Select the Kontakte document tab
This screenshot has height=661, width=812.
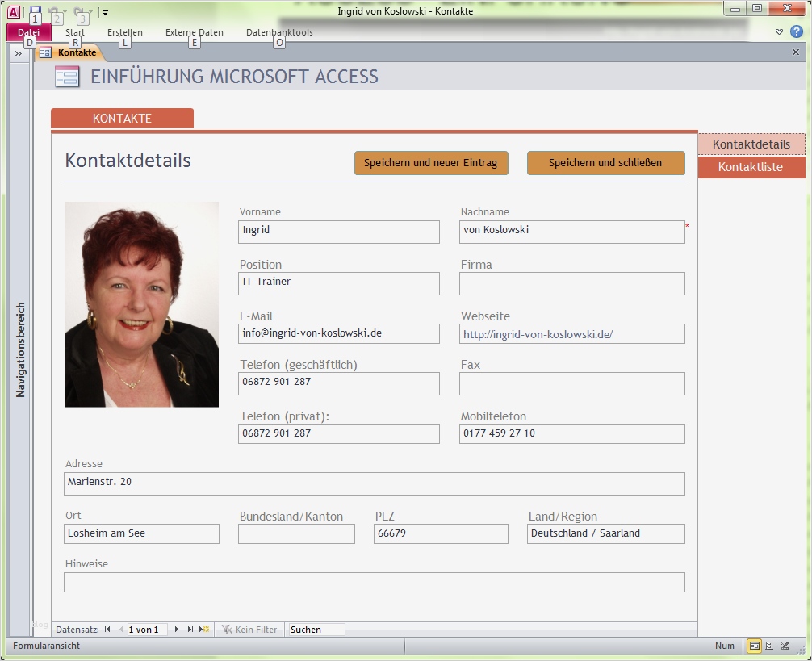point(69,52)
